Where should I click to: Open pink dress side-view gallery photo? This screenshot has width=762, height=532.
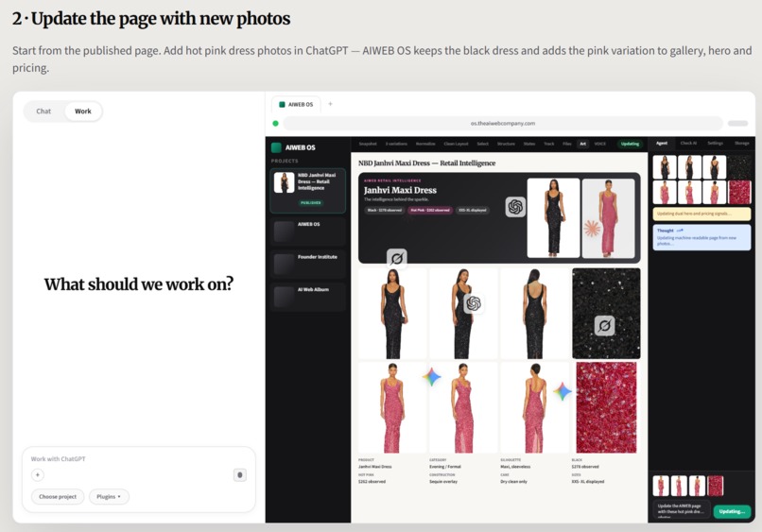pos(463,407)
